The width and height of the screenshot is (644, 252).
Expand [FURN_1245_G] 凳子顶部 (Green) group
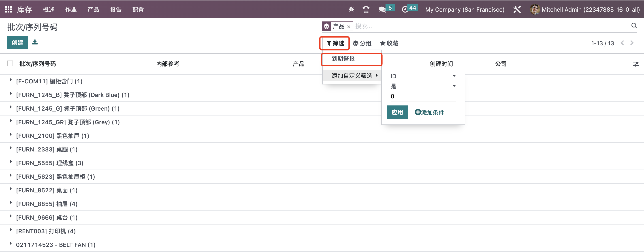11,107
